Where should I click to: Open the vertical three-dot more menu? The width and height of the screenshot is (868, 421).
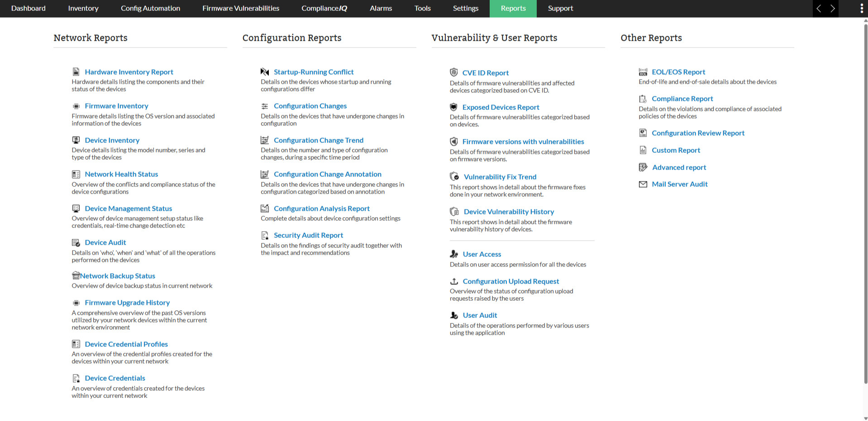(862, 9)
